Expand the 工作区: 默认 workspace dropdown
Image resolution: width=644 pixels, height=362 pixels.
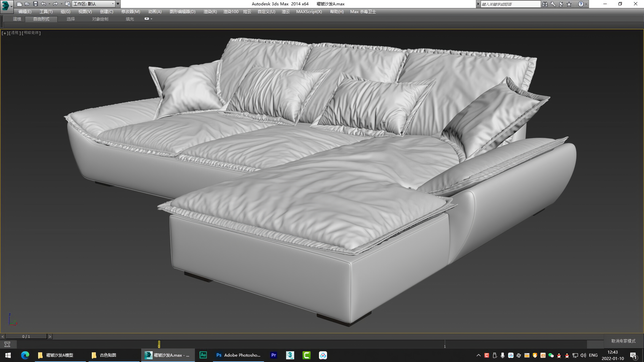(113, 4)
